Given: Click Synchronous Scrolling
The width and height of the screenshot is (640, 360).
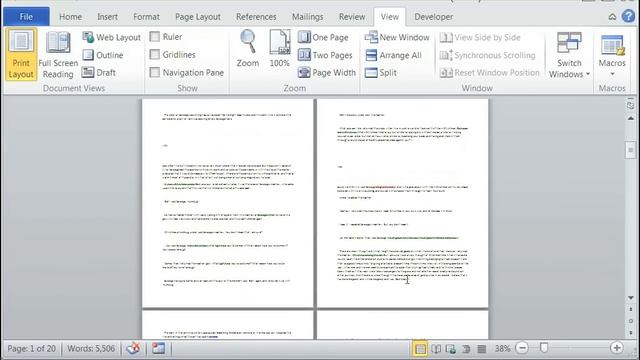Looking at the screenshot, I should coord(487,55).
